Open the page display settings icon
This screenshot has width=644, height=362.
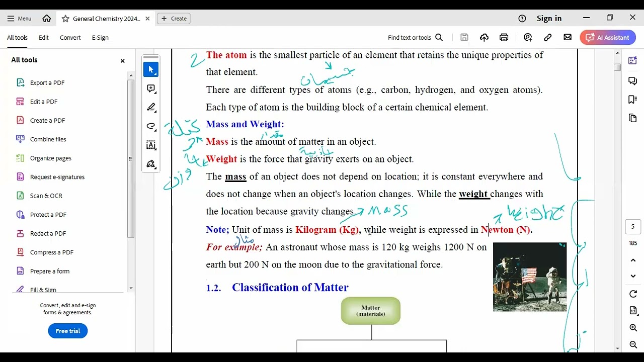point(633,311)
